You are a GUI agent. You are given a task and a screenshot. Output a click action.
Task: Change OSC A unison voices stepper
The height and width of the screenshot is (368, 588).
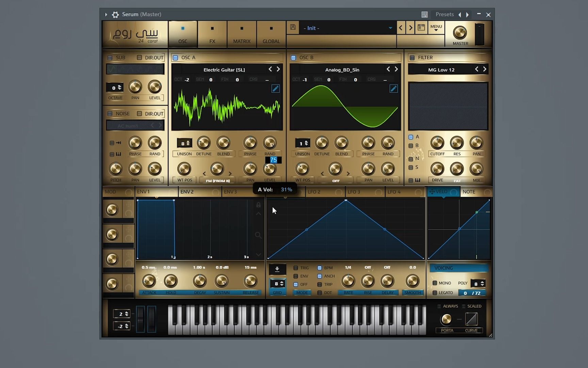(x=184, y=143)
